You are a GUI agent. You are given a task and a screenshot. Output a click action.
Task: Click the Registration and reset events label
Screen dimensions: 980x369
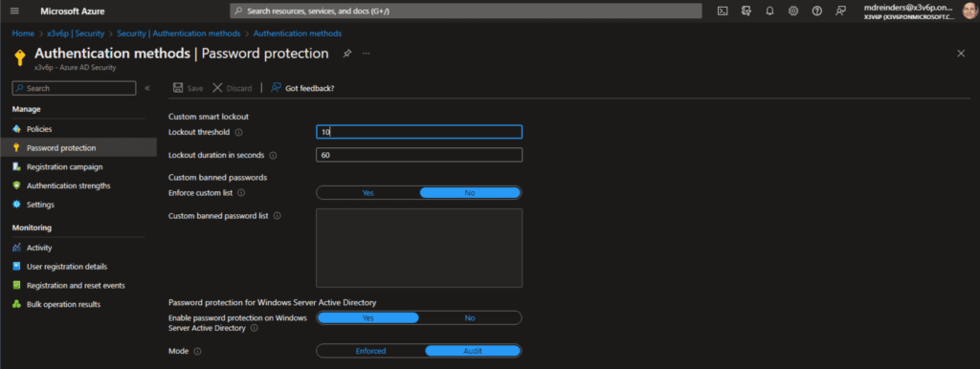[76, 285]
